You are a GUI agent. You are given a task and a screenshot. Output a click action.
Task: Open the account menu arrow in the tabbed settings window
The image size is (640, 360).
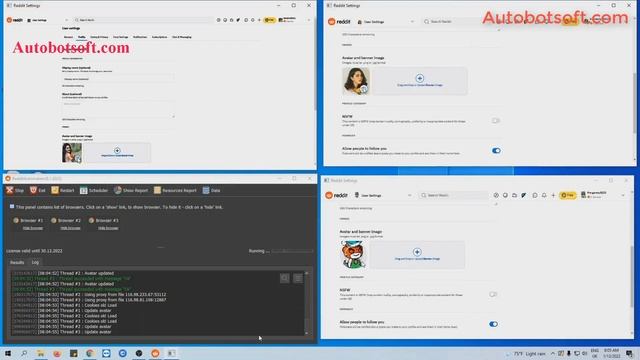(309, 20)
